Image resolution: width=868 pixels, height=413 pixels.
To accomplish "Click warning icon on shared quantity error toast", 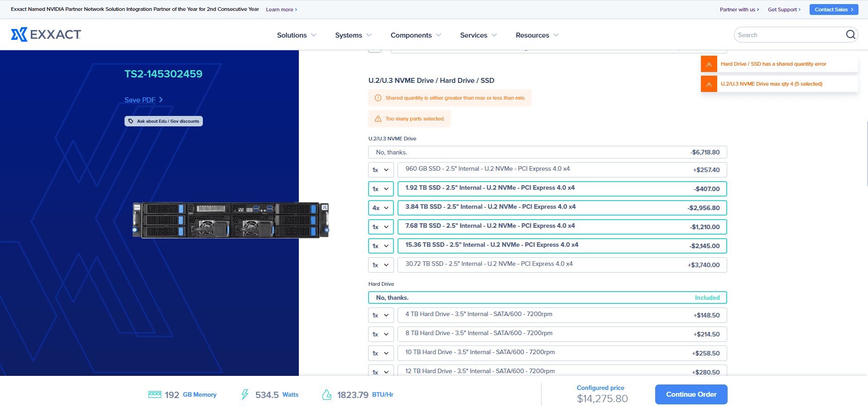I will tap(709, 64).
